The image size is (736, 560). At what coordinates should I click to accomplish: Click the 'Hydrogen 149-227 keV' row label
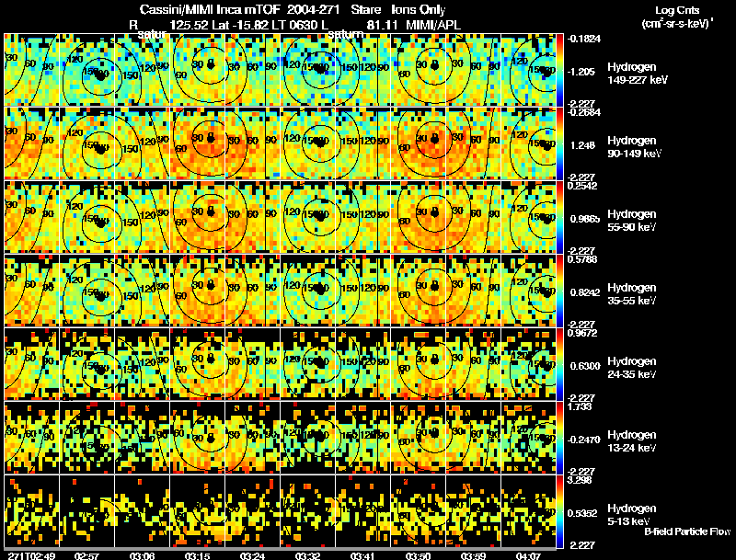click(x=638, y=74)
